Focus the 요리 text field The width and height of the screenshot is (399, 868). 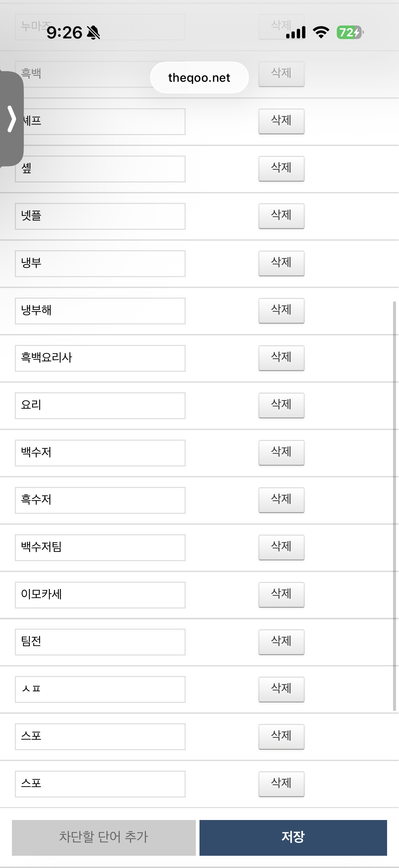[x=100, y=405]
